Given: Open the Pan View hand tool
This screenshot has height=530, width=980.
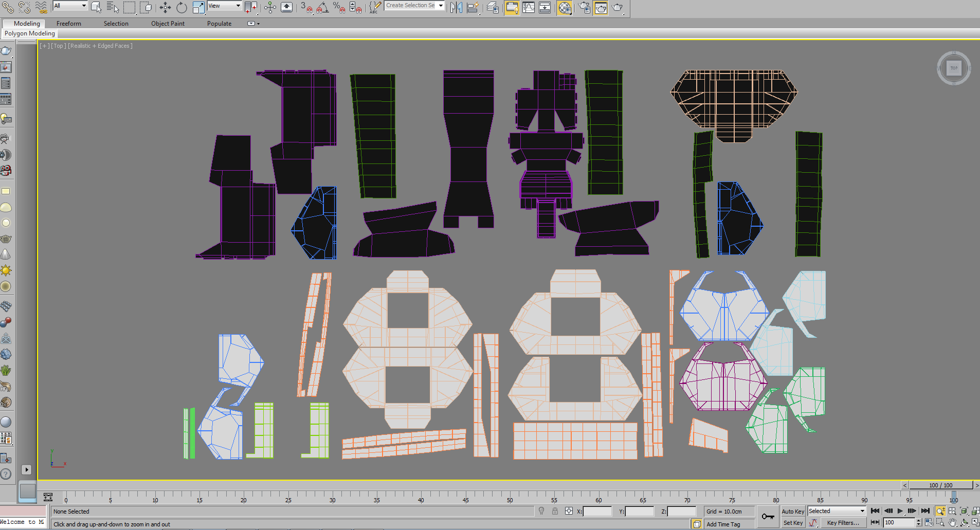Looking at the screenshot, I should 952,522.
